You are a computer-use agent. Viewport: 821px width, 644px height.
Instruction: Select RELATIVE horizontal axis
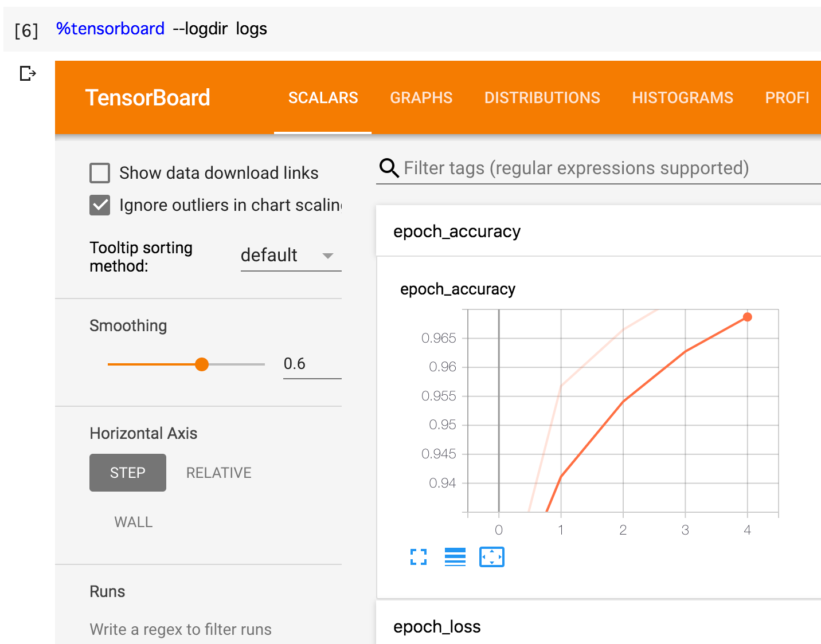click(219, 473)
